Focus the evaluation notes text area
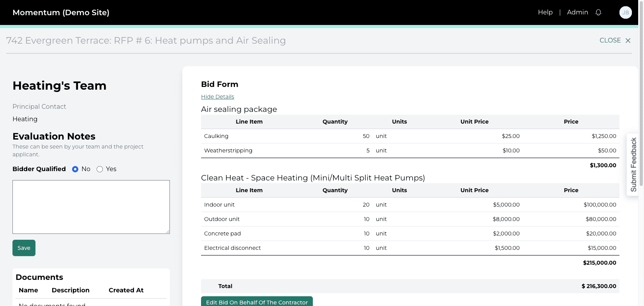Image resolution: width=644 pixels, height=306 pixels. [x=91, y=207]
